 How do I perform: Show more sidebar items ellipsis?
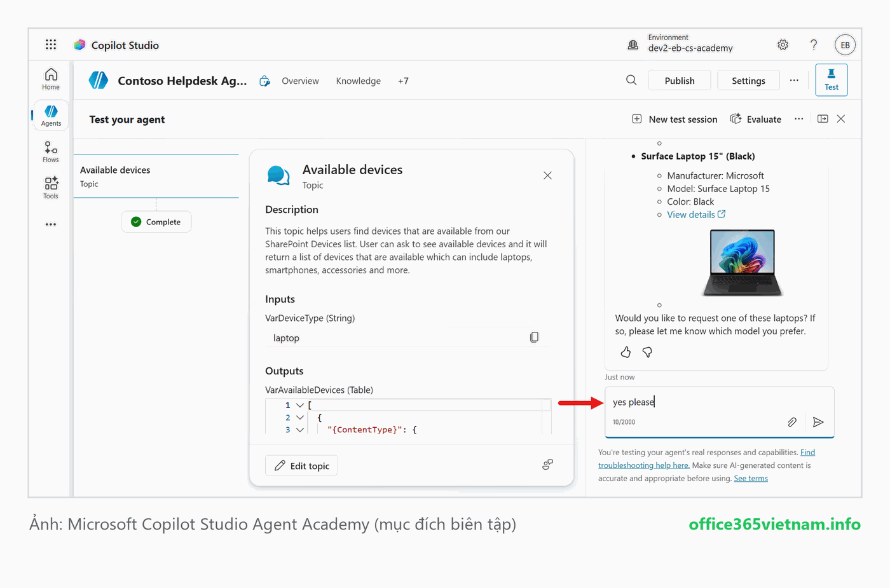coord(51,224)
